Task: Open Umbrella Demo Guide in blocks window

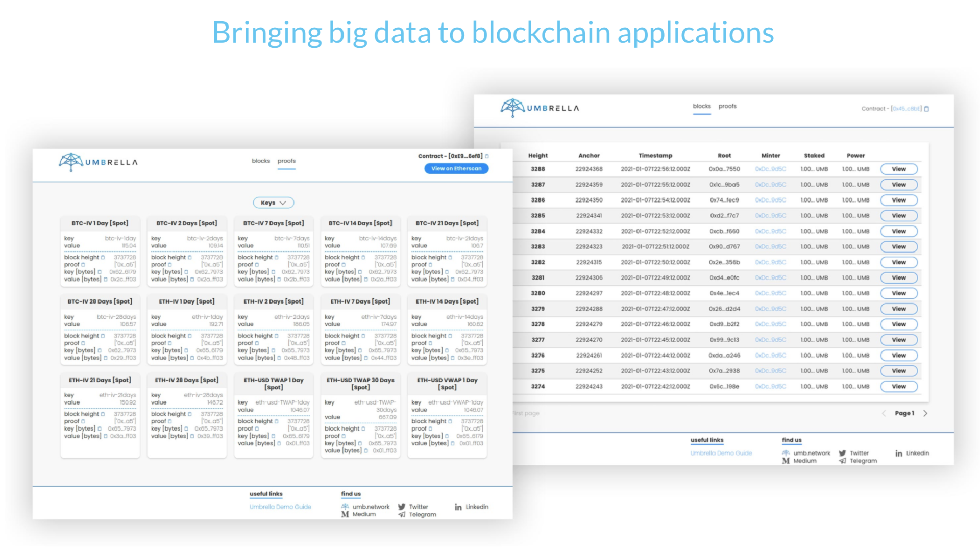Action: (x=721, y=453)
